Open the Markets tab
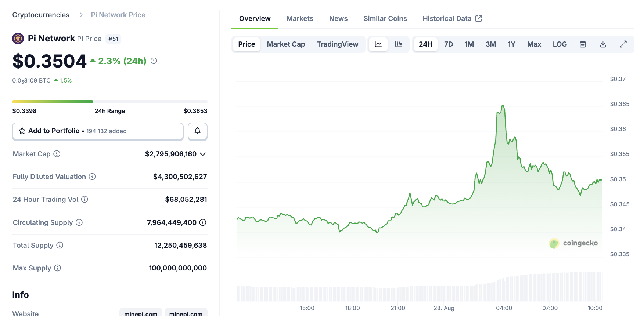The height and width of the screenshot is (316, 644). [x=300, y=19]
